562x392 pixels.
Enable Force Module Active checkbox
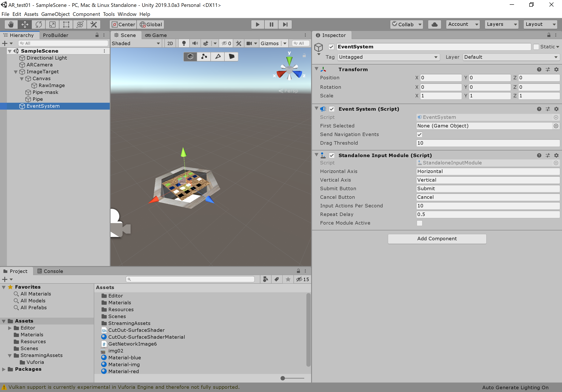coord(419,223)
